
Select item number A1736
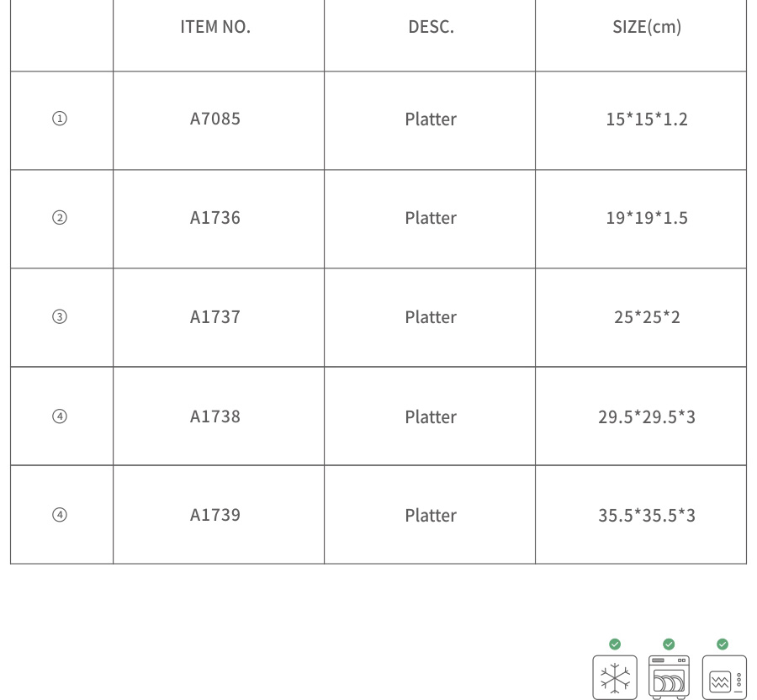click(x=215, y=218)
